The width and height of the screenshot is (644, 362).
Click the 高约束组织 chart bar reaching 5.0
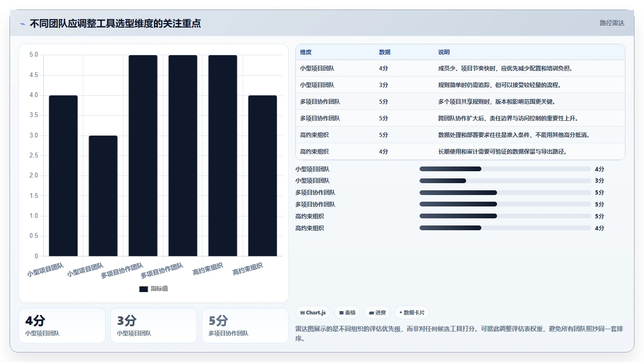223,156
